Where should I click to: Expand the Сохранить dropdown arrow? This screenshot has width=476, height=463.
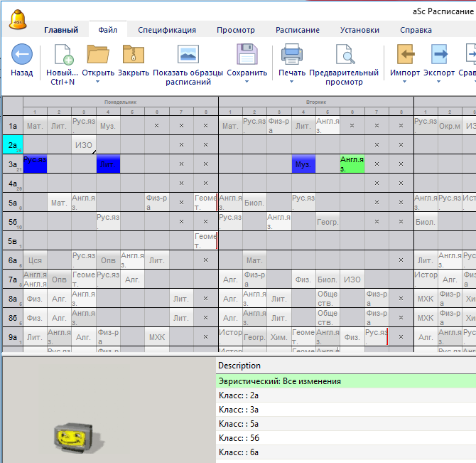(247, 82)
